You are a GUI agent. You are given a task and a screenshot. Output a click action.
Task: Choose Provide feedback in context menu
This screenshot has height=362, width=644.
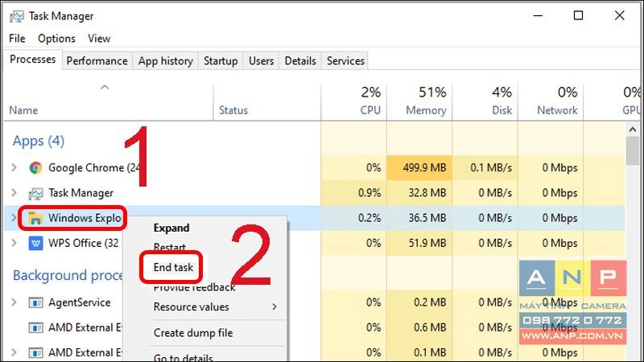tap(194, 287)
